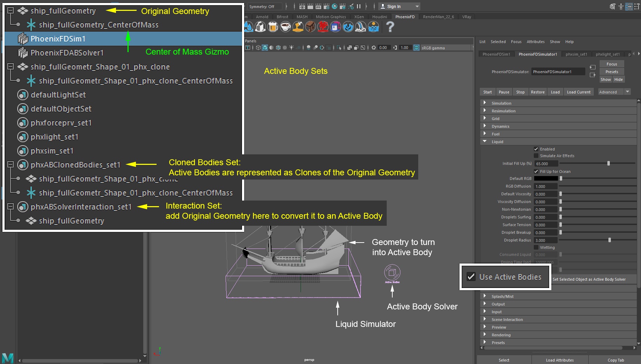Click the go to input connection icon

tap(593, 67)
